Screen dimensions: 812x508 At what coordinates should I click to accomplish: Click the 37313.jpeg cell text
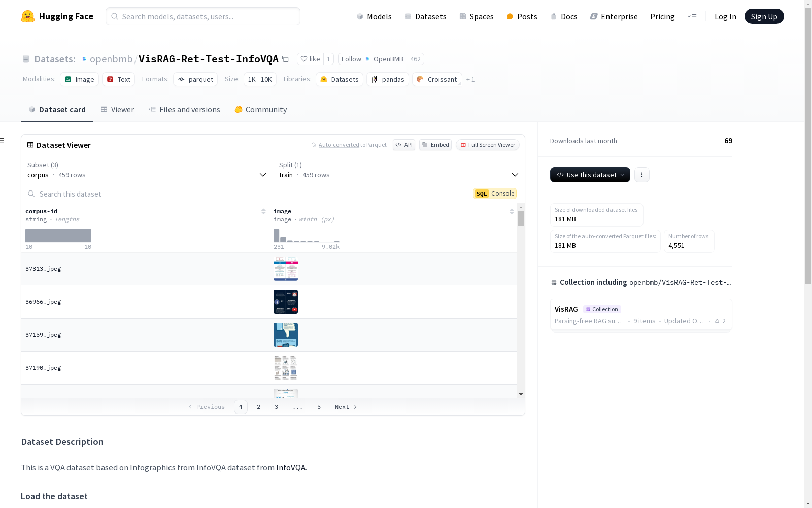click(x=43, y=269)
